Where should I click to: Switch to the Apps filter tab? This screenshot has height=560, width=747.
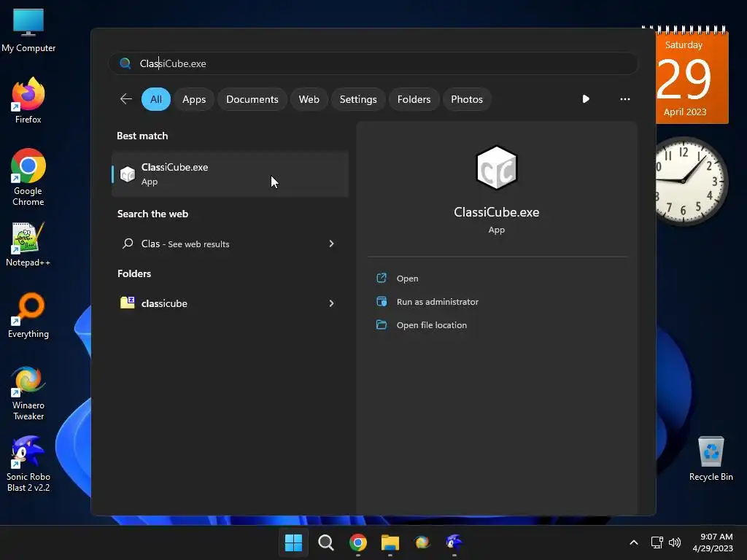coord(194,99)
